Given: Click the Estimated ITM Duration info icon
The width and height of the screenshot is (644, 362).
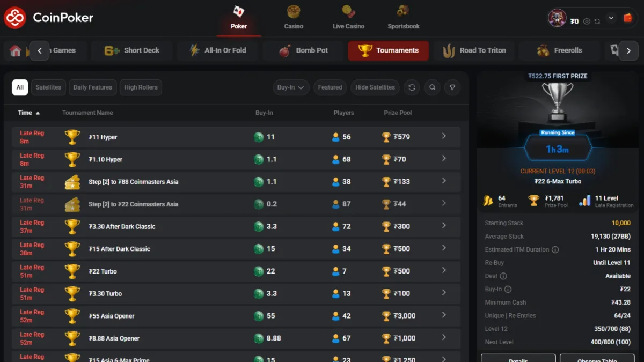Looking at the screenshot, I should pyautogui.click(x=555, y=249).
